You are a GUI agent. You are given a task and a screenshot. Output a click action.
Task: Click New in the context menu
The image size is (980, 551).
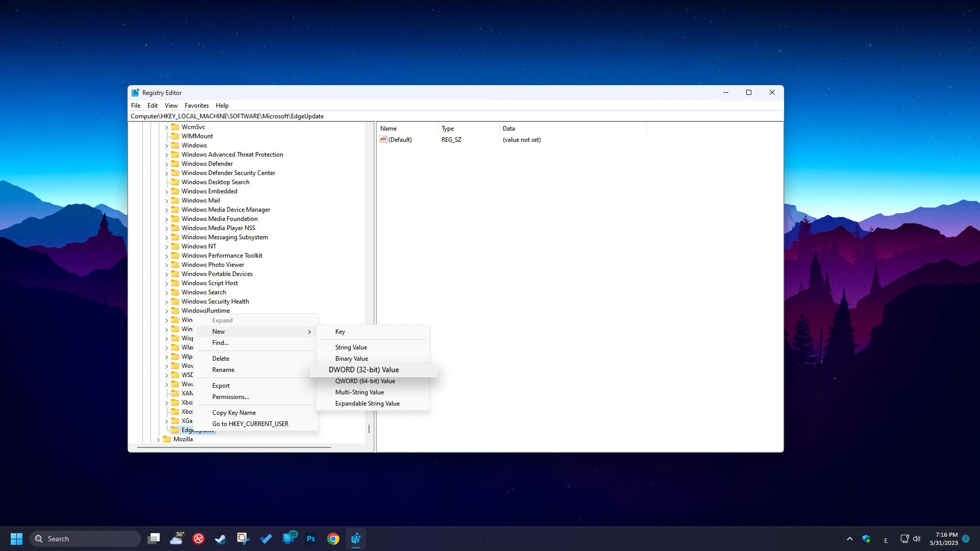pos(256,332)
